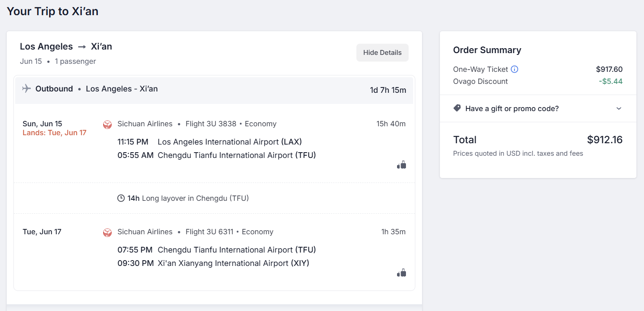
Task: Click Los Angeles International Airport (LAX) text
Action: [230, 142]
